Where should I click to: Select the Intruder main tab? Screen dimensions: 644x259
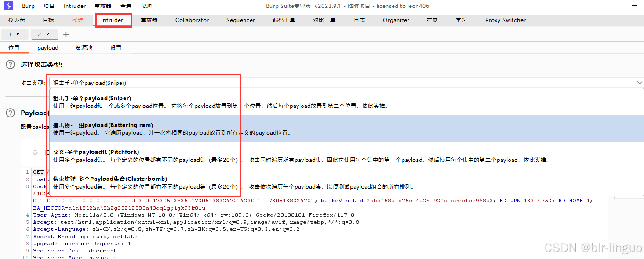coord(112,20)
